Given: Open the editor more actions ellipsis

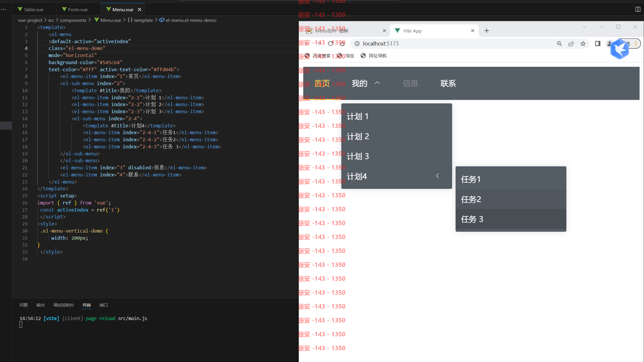Looking at the screenshot, I should coord(4,9).
